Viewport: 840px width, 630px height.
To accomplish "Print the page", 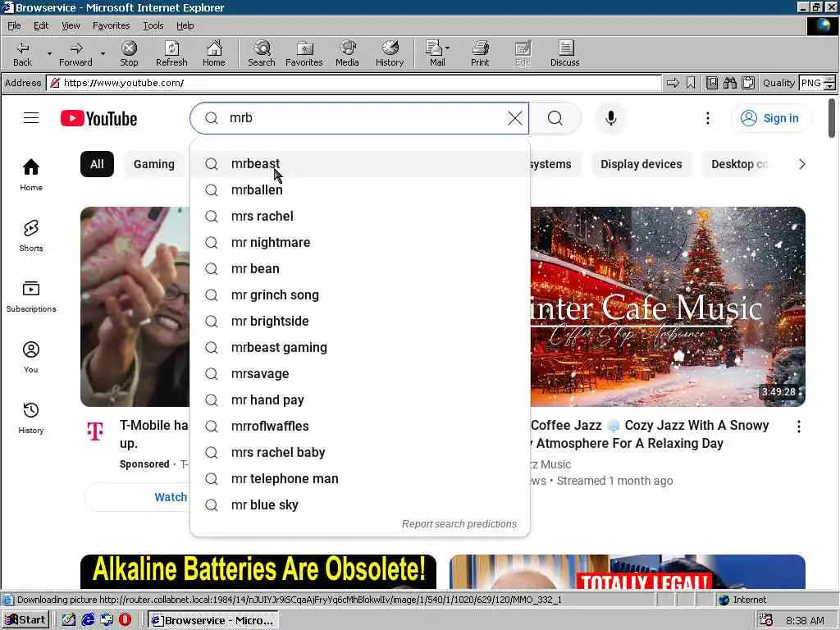I will point(480,53).
